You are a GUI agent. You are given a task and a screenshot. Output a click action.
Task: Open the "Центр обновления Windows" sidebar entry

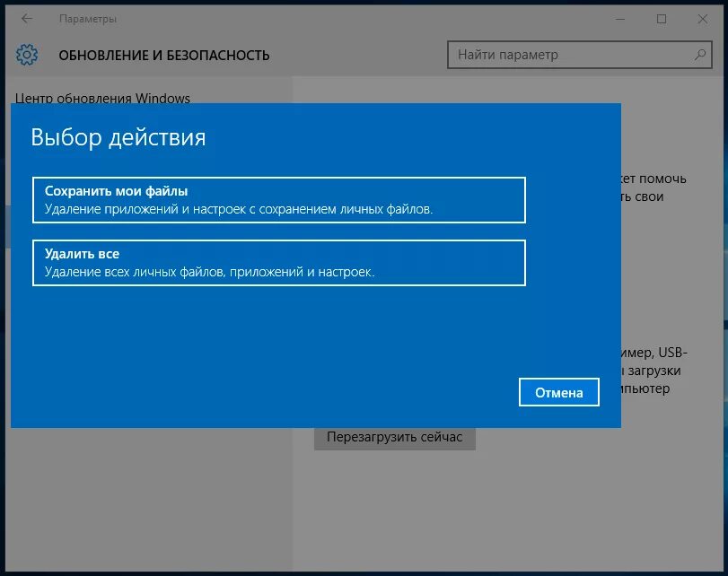click(101, 98)
